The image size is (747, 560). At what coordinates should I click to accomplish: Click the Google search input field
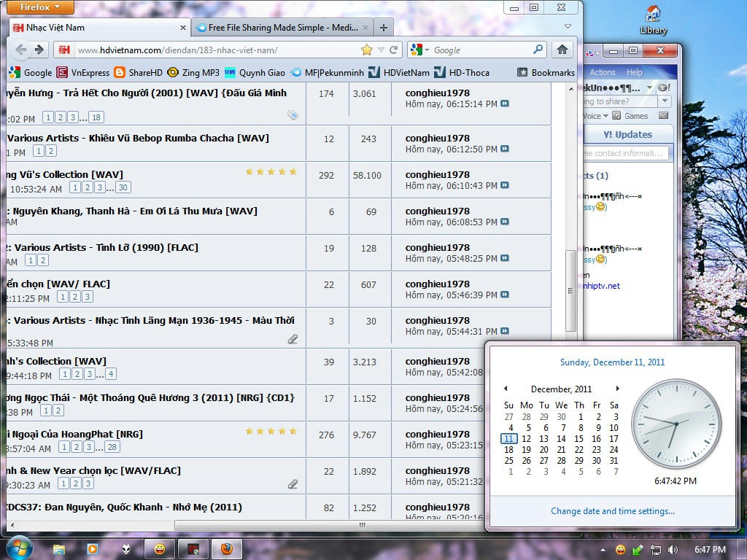click(x=481, y=50)
